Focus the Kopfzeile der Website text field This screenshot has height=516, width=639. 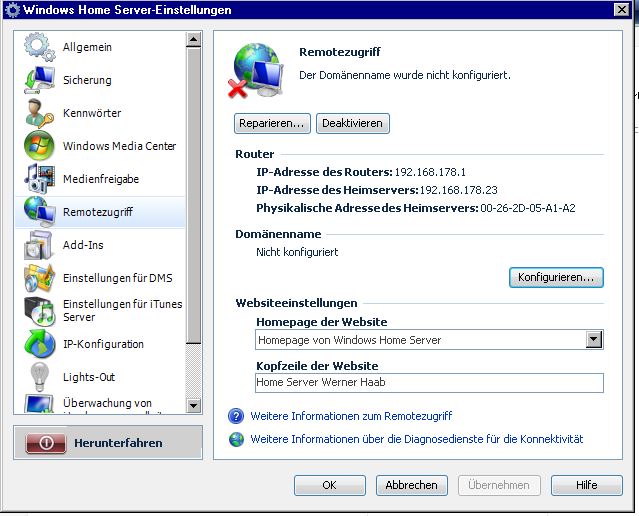point(429,383)
